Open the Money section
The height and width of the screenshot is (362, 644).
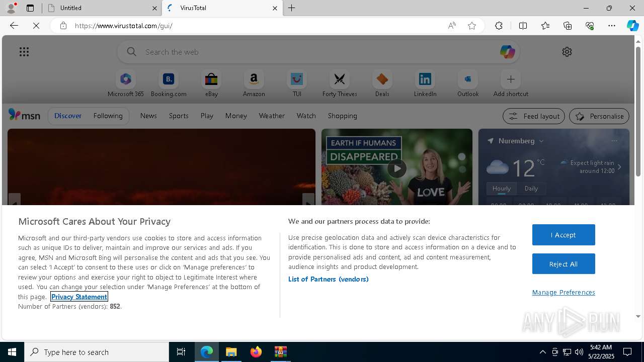point(236,116)
